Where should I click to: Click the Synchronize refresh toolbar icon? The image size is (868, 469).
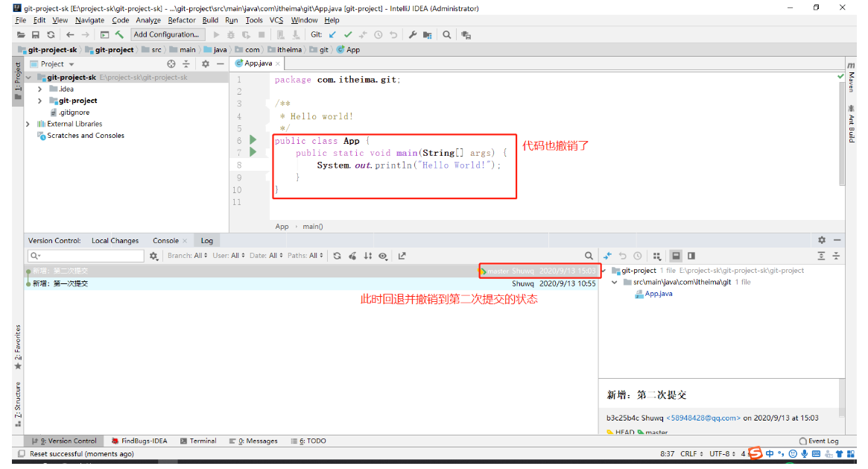(51, 35)
